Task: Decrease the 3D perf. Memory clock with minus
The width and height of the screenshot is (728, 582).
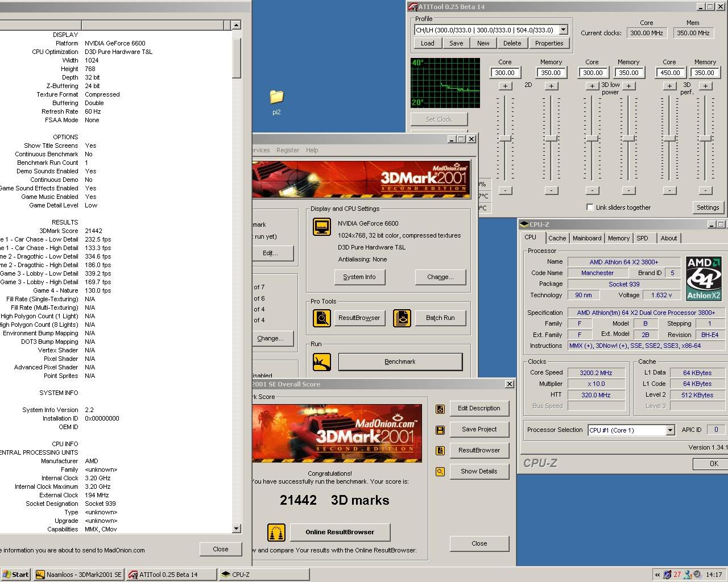Action: [705, 190]
